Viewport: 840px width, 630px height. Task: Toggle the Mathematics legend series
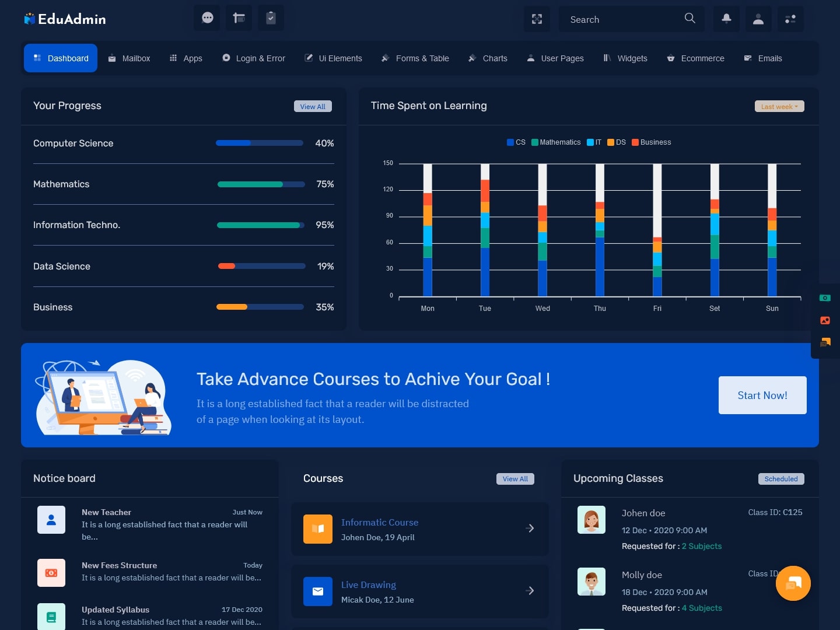coord(556,142)
